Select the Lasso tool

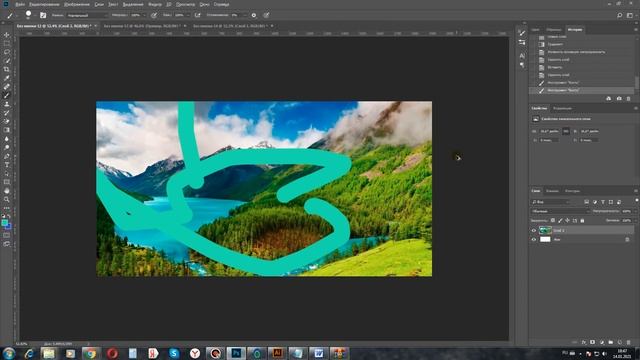click(x=7, y=52)
